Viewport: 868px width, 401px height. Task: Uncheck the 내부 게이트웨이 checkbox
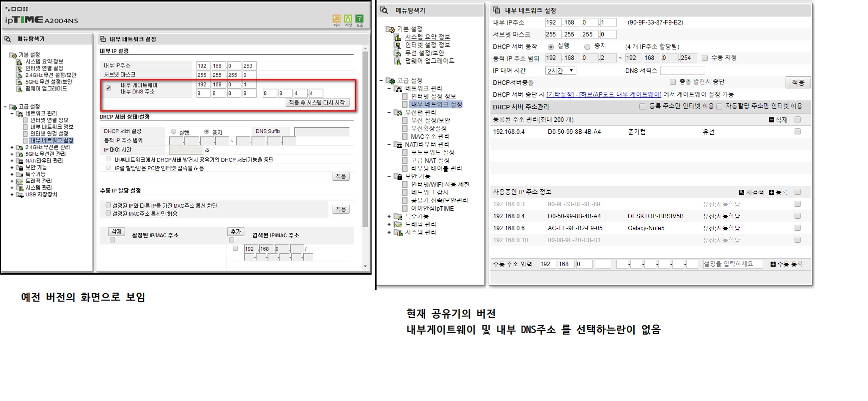[x=108, y=88]
